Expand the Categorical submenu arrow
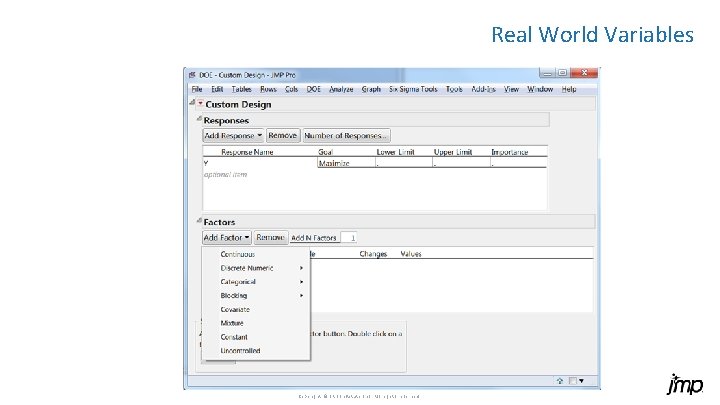The width and height of the screenshot is (720, 405). click(x=301, y=281)
